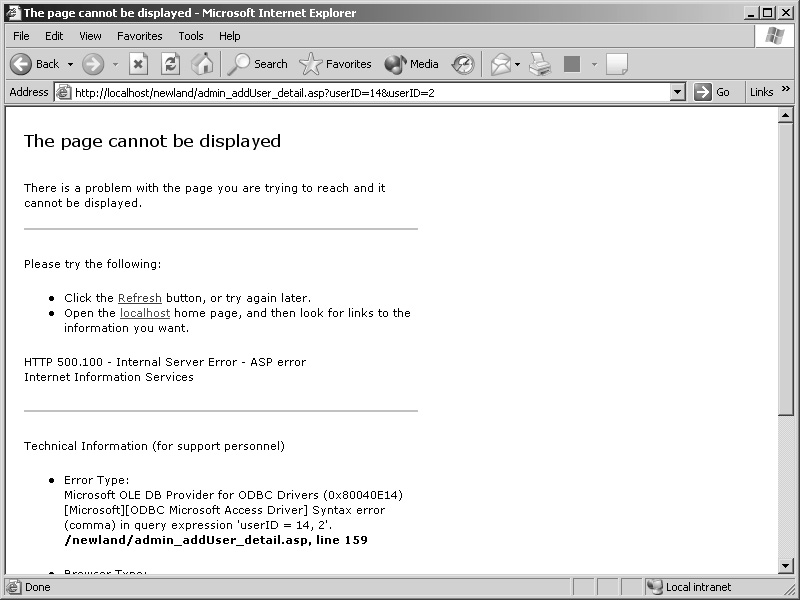
Task: Open the Tools menu
Action: 191,36
